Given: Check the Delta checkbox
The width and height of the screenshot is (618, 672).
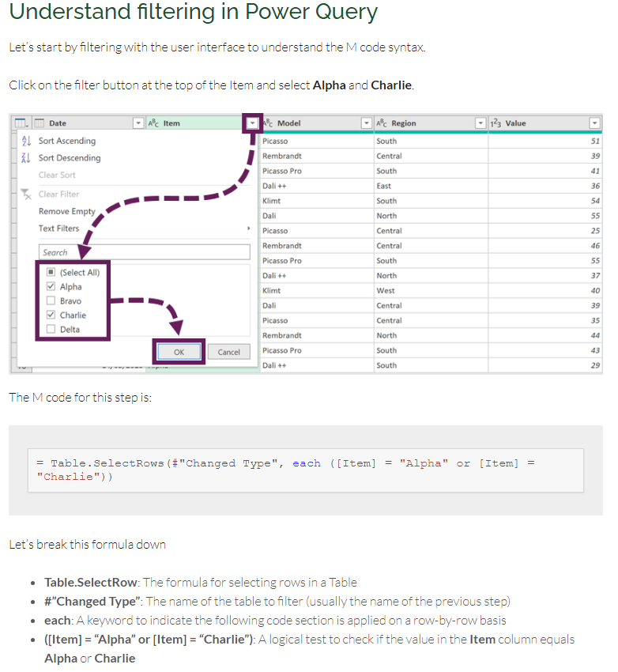Looking at the screenshot, I should (x=51, y=329).
